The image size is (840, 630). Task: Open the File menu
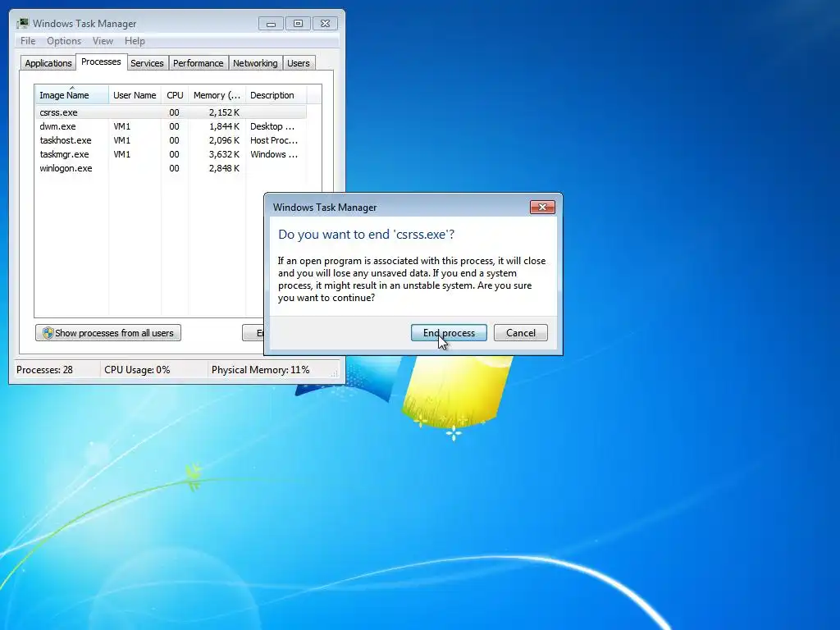tap(28, 41)
